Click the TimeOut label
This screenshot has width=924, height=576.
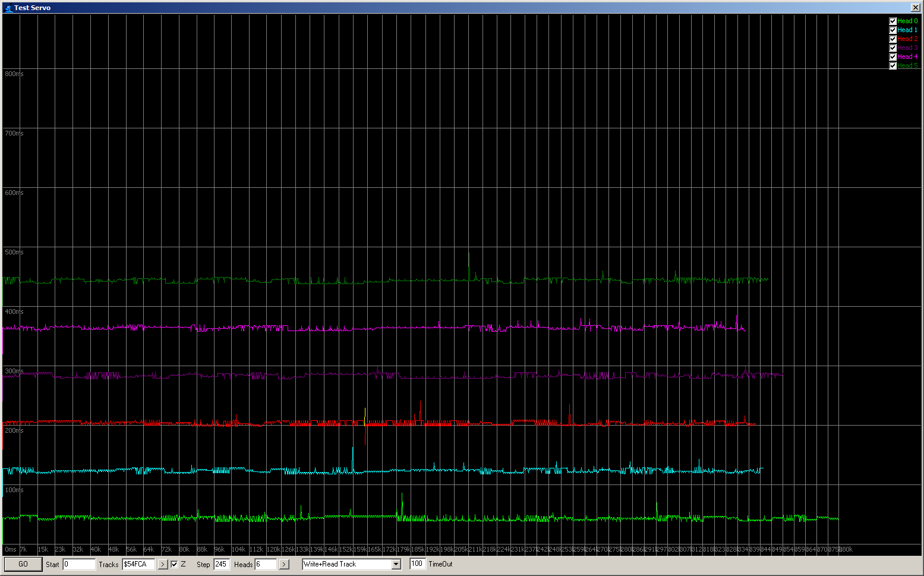pos(440,564)
